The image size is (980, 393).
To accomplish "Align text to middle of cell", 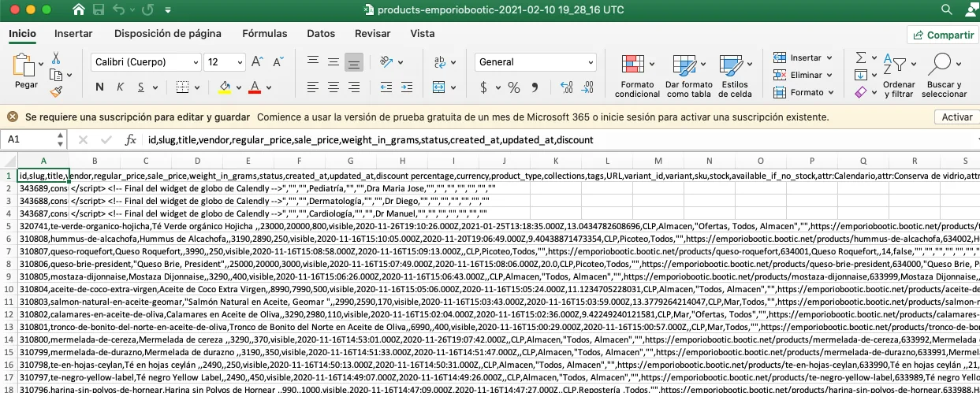I will 333,62.
